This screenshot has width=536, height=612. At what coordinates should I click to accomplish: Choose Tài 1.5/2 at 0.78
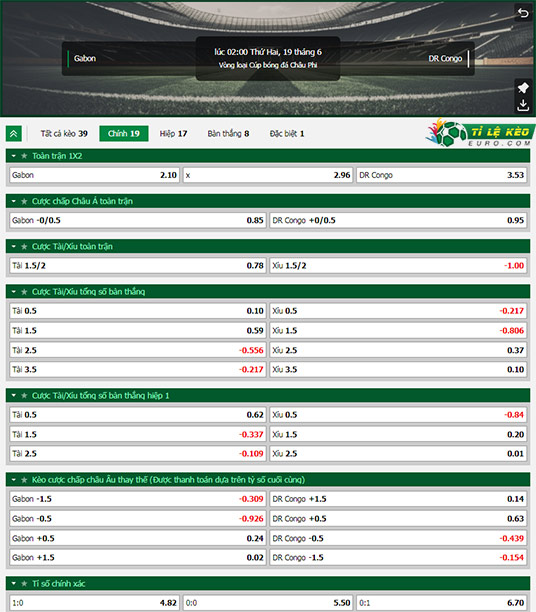138,266
